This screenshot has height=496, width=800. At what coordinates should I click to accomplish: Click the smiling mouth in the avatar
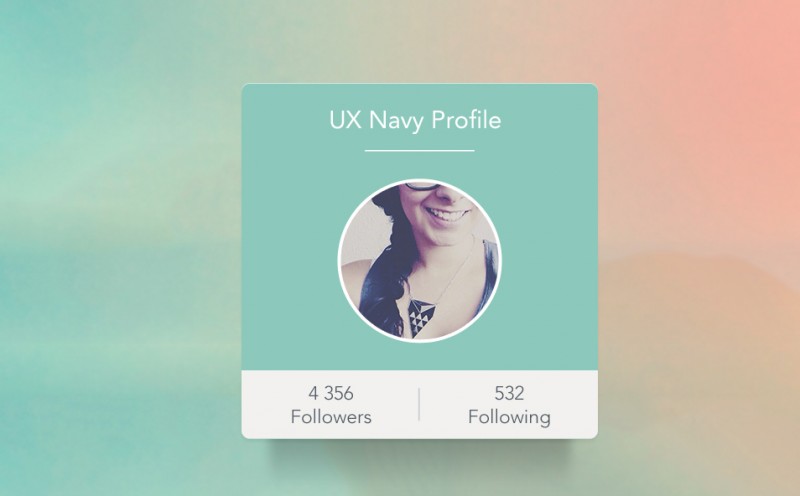tap(448, 215)
